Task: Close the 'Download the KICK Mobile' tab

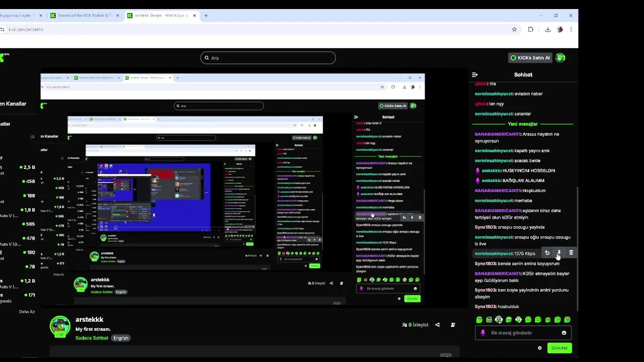Action: pyautogui.click(x=118, y=16)
